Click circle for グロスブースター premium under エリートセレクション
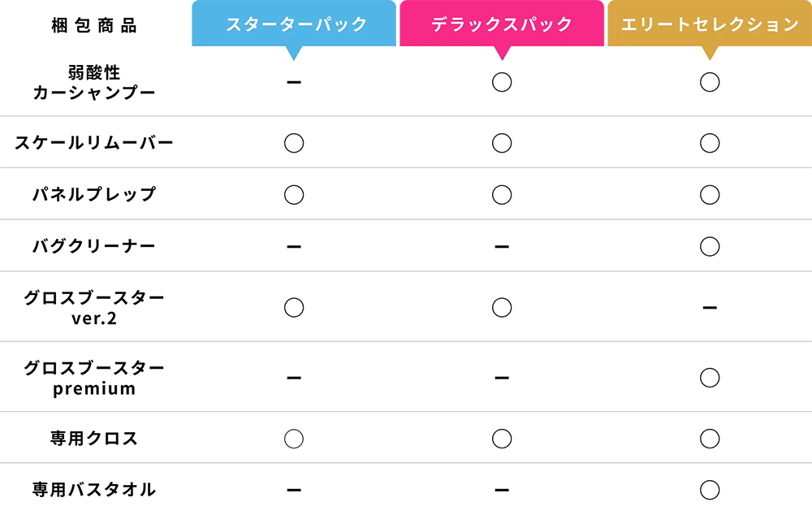Viewport: 812px width, 515px height. (x=710, y=378)
